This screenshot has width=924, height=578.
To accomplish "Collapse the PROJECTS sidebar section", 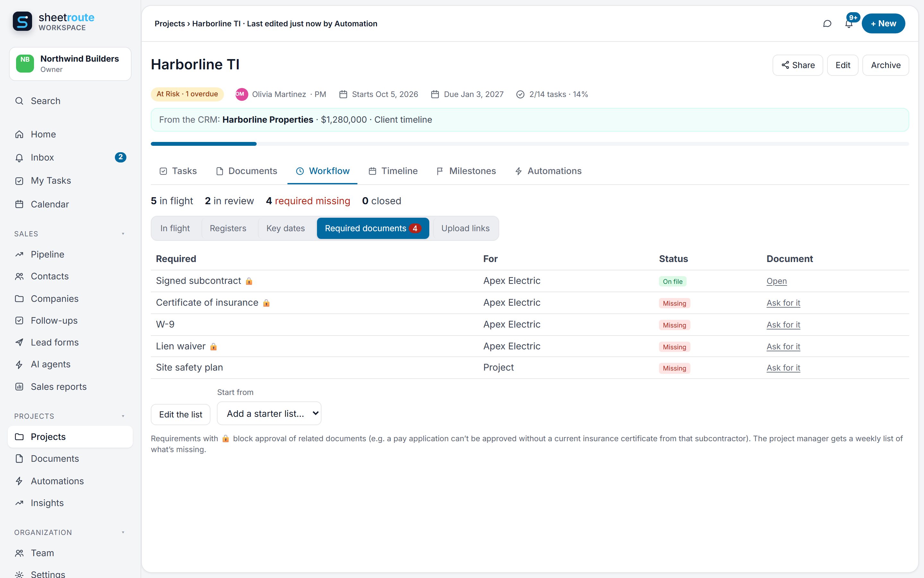I will click(123, 416).
